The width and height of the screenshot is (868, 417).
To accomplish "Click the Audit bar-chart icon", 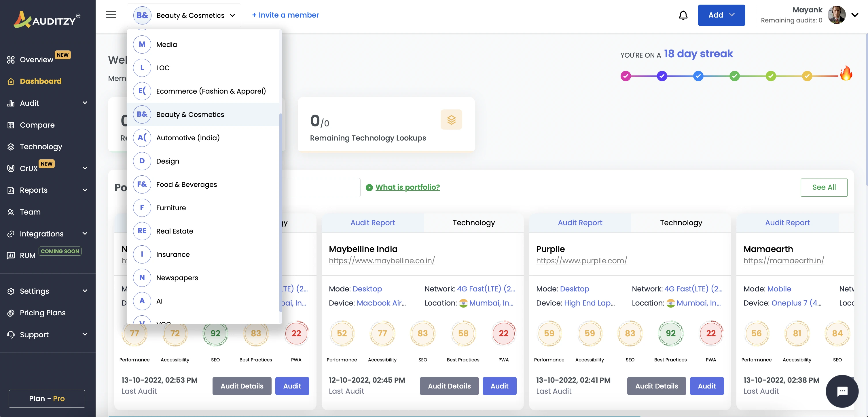I will pyautogui.click(x=11, y=103).
